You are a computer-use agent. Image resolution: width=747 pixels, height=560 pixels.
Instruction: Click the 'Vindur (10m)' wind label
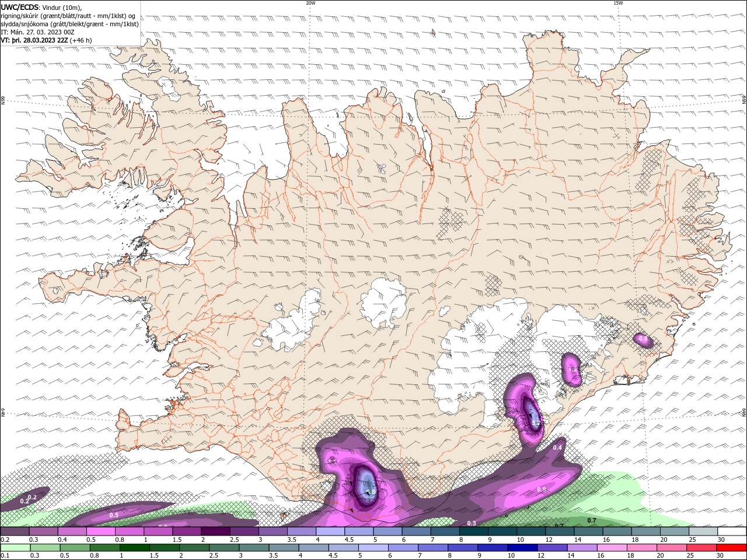(62, 7)
